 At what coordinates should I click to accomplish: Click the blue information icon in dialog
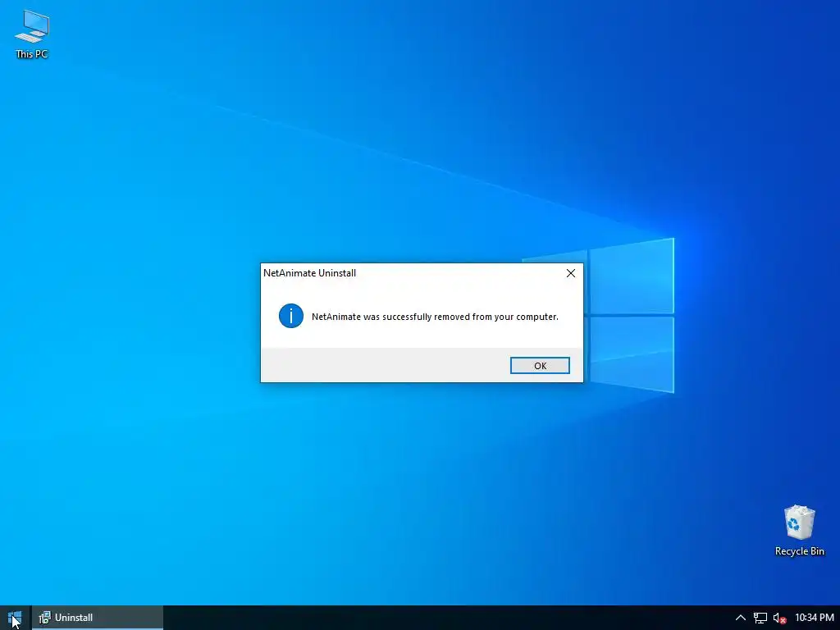[291, 316]
